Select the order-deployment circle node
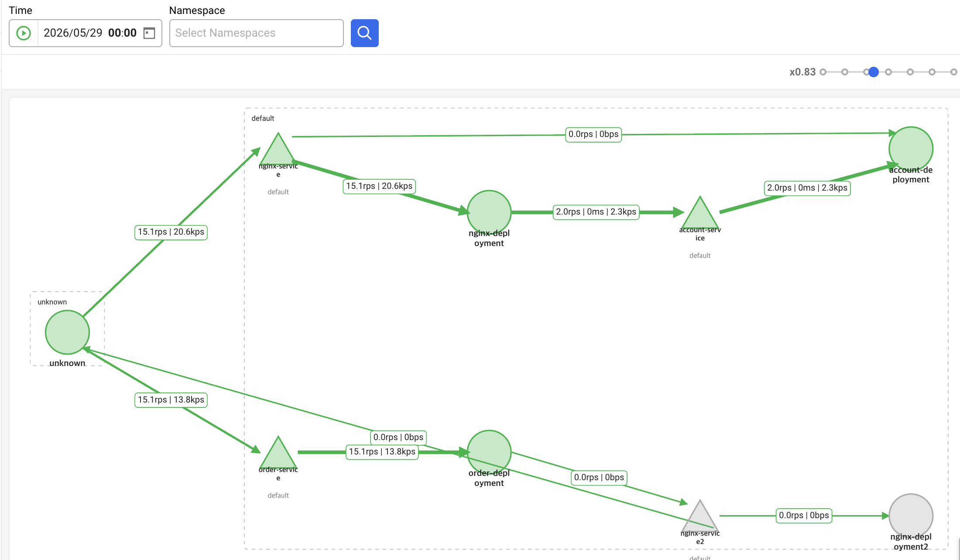 point(489,452)
